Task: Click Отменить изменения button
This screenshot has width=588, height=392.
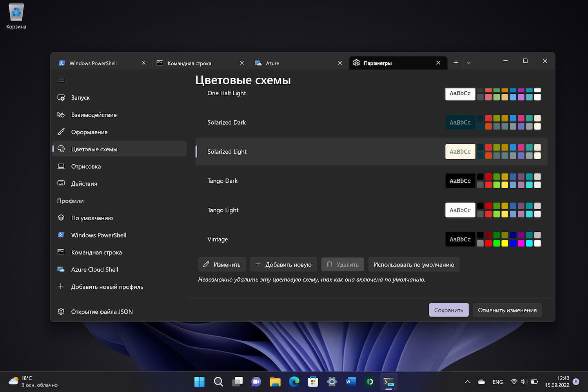Action: click(507, 310)
